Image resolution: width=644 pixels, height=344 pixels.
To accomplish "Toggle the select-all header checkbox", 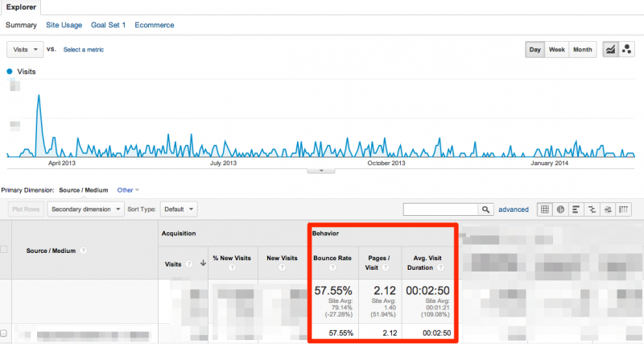I will 4,250.
